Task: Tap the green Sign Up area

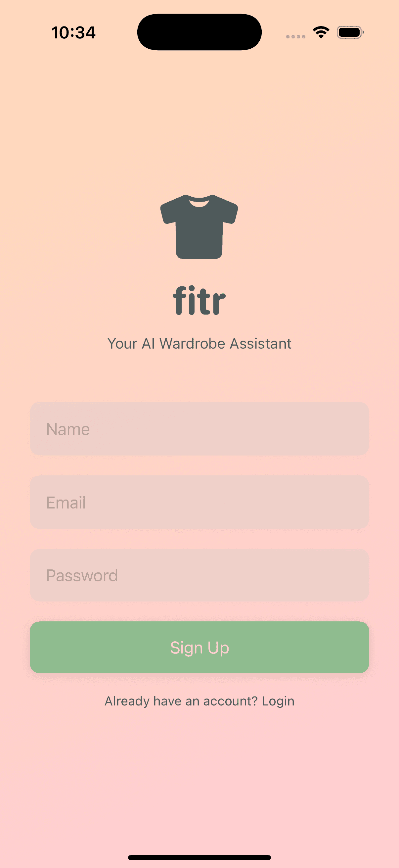Action: 199,647
